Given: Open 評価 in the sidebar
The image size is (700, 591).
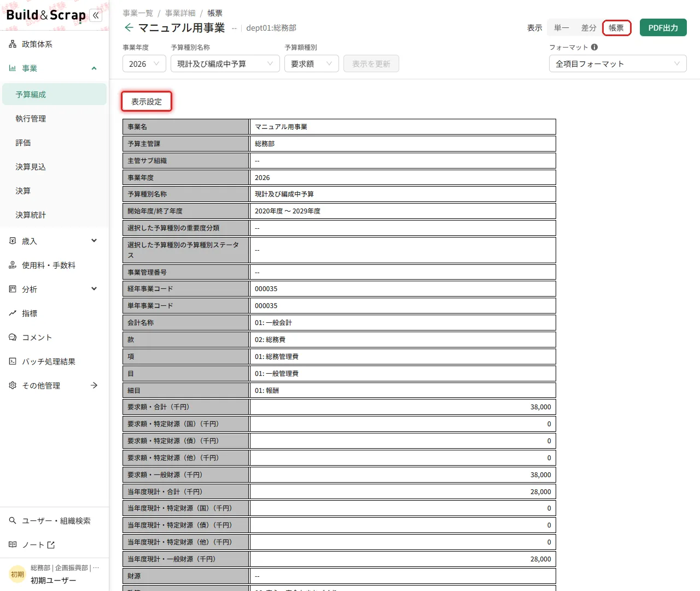Looking at the screenshot, I should click(x=54, y=143).
